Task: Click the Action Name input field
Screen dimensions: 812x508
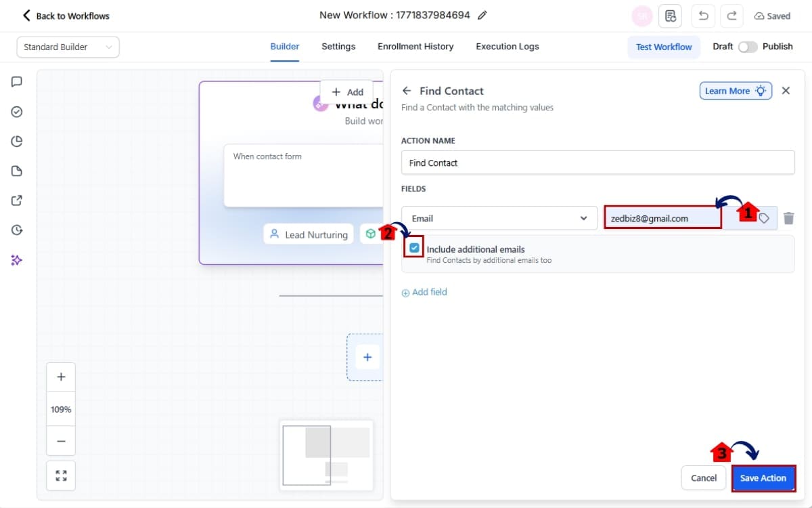Action: pyautogui.click(x=597, y=163)
